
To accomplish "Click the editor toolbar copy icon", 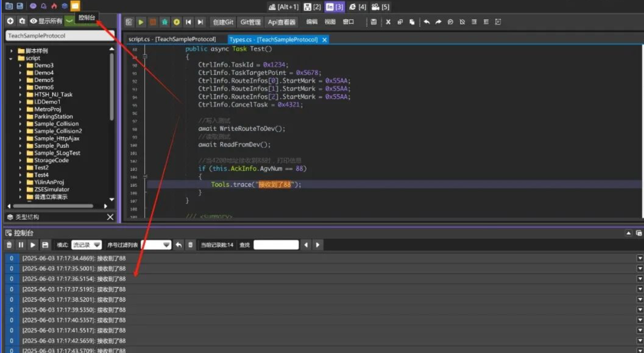I will [400, 22].
